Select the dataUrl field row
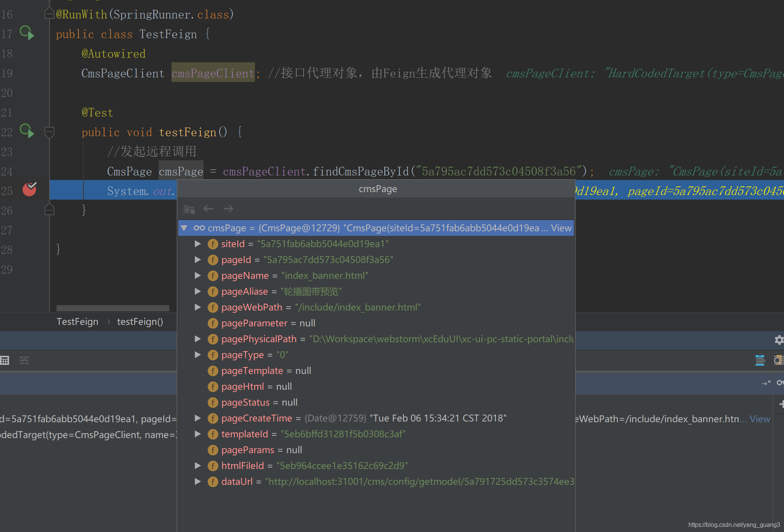 click(x=237, y=481)
